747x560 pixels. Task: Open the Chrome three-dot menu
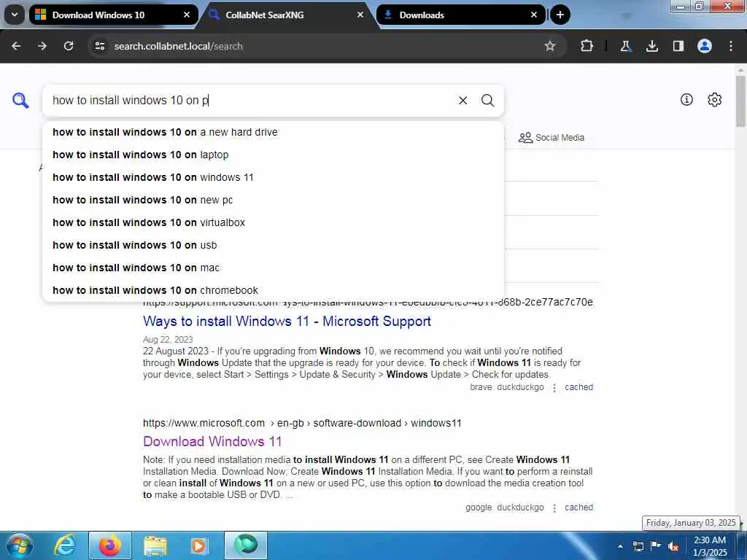click(731, 46)
